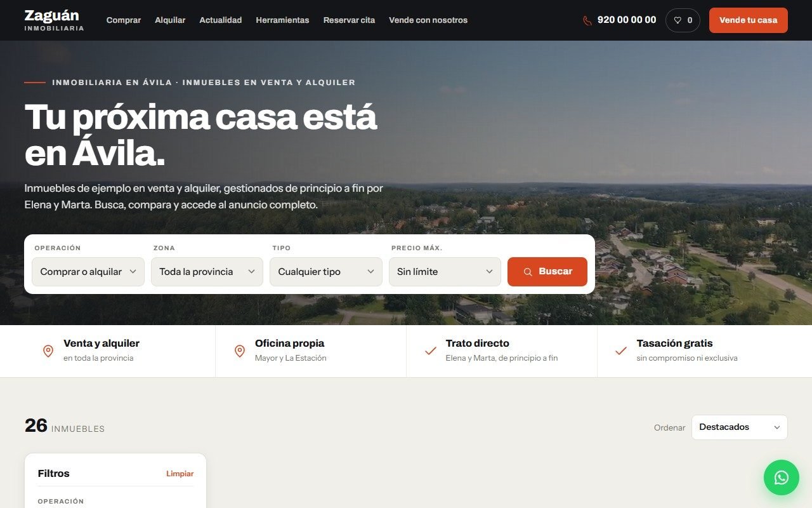Open the Ordenar dropdown showing Destacados
This screenshot has height=508, width=812.
tap(740, 427)
